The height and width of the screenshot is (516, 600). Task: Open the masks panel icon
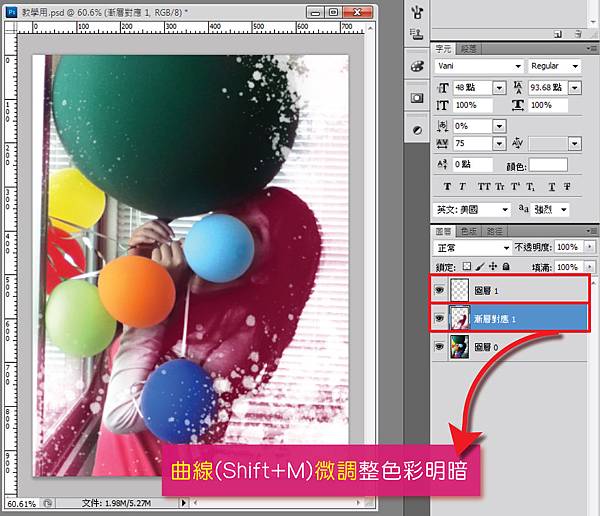417,98
